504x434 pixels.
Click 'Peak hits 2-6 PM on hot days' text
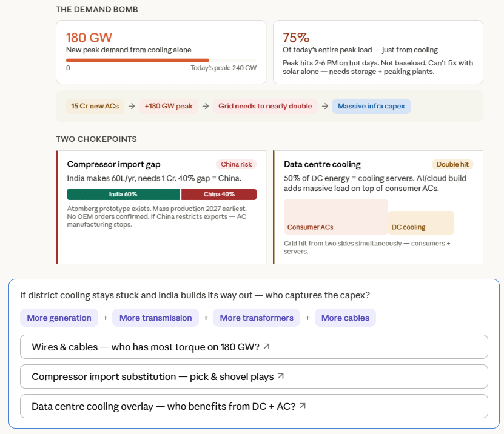click(378, 67)
